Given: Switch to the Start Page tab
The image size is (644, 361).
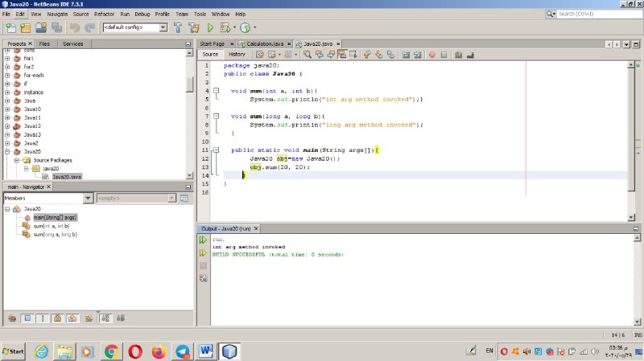Looking at the screenshot, I should pos(212,43).
